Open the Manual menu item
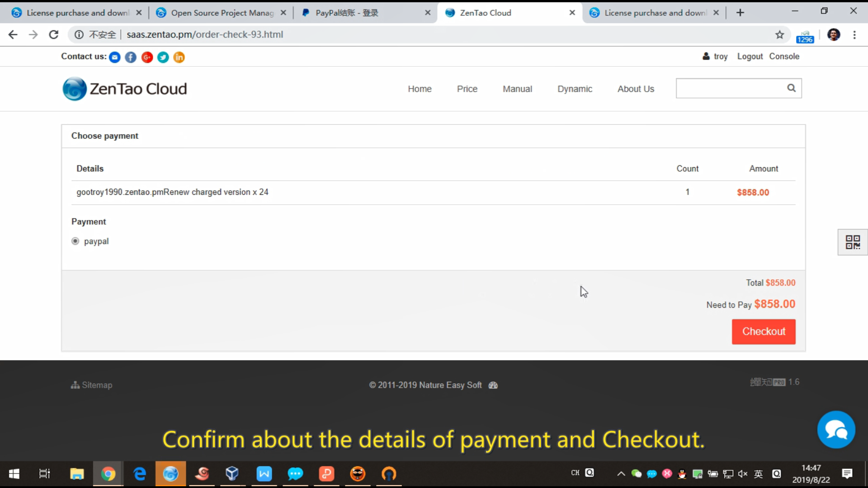The height and width of the screenshot is (488, 868). pos(517,89)
